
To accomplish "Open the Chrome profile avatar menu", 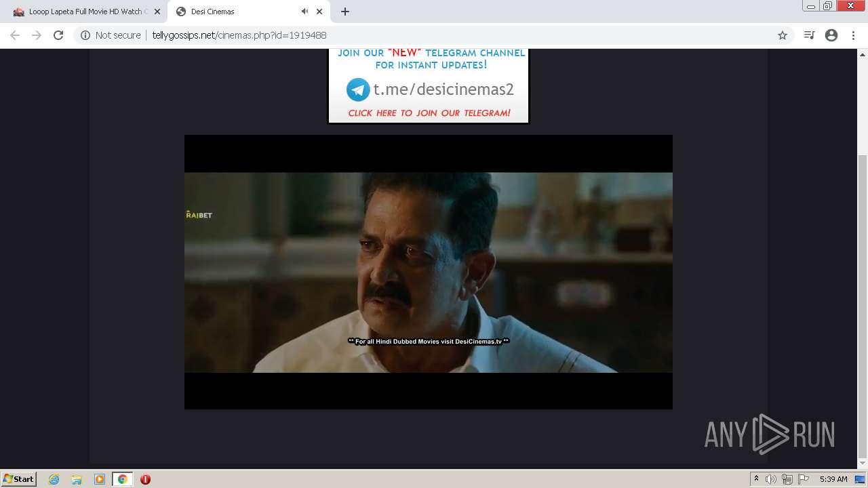I will click(x=831, y=35).
